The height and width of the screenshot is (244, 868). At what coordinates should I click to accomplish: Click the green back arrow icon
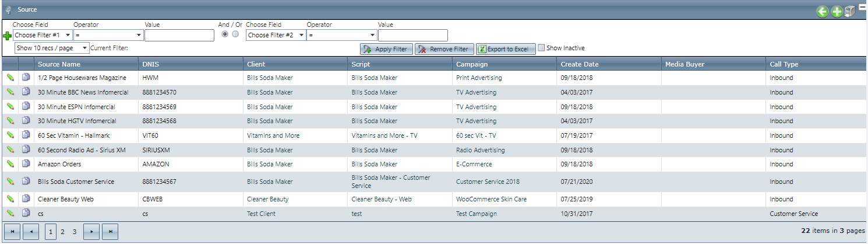[x=822, y=12]
